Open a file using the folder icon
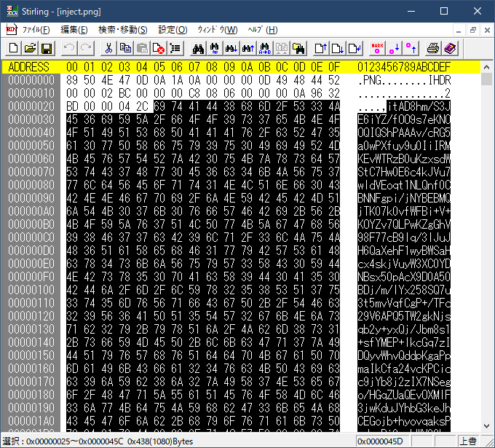The height and width of the screenshot is (448, 495). click(30, 48)
